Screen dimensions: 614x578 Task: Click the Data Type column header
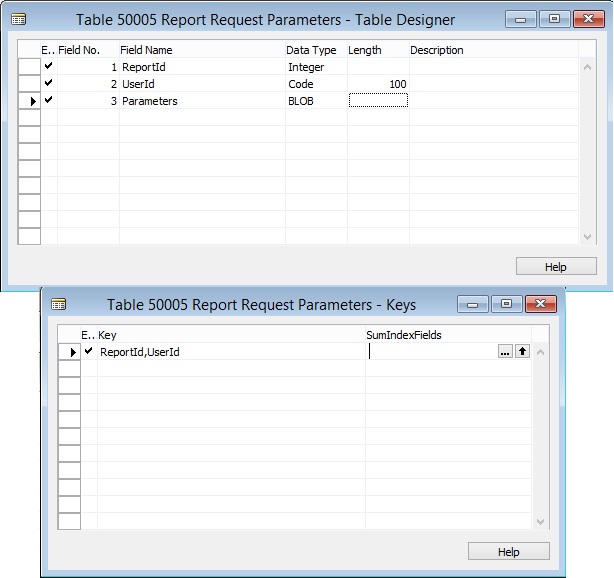(x=316, y=50)
